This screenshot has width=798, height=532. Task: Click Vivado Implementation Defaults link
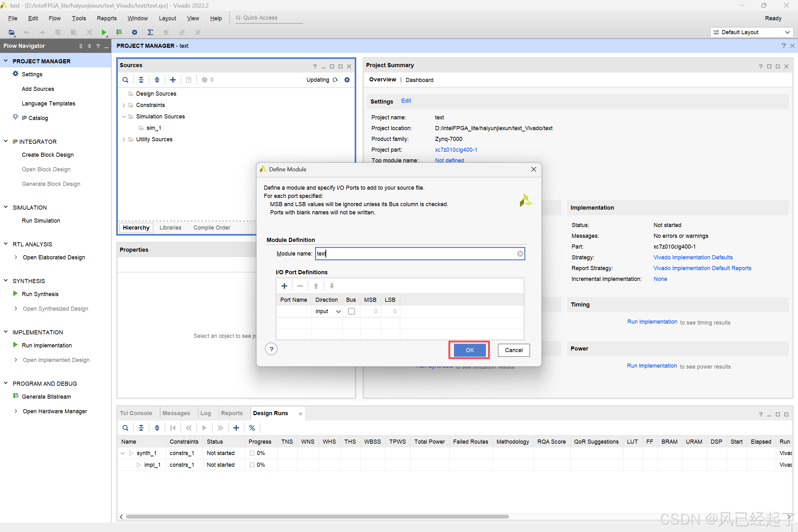[693, 257]
